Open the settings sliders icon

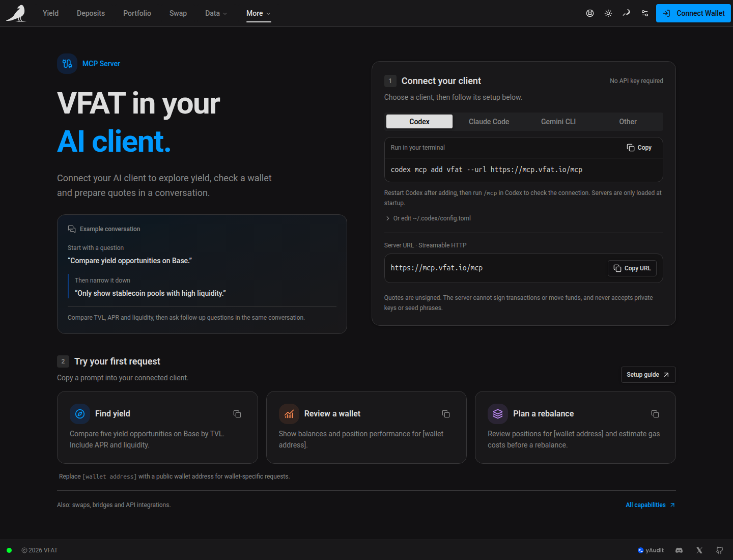645,13
